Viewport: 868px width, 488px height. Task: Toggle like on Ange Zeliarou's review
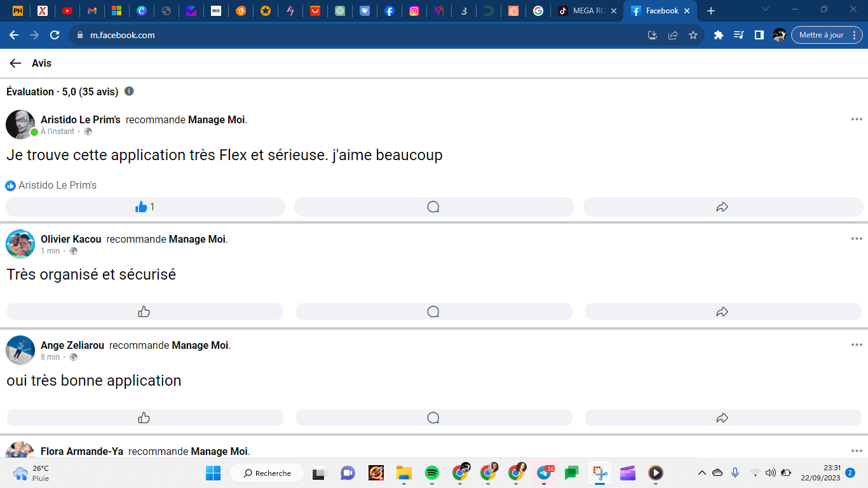[145, 417]
